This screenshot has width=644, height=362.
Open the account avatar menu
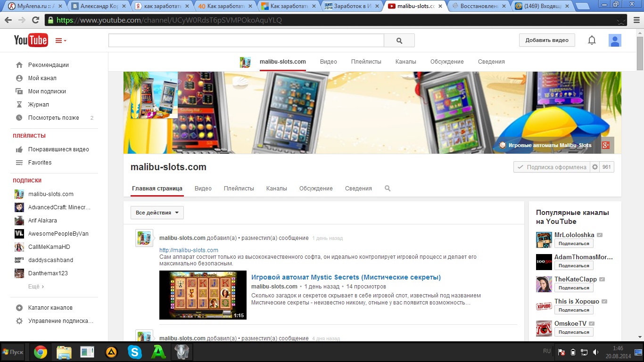click(615, 41)
